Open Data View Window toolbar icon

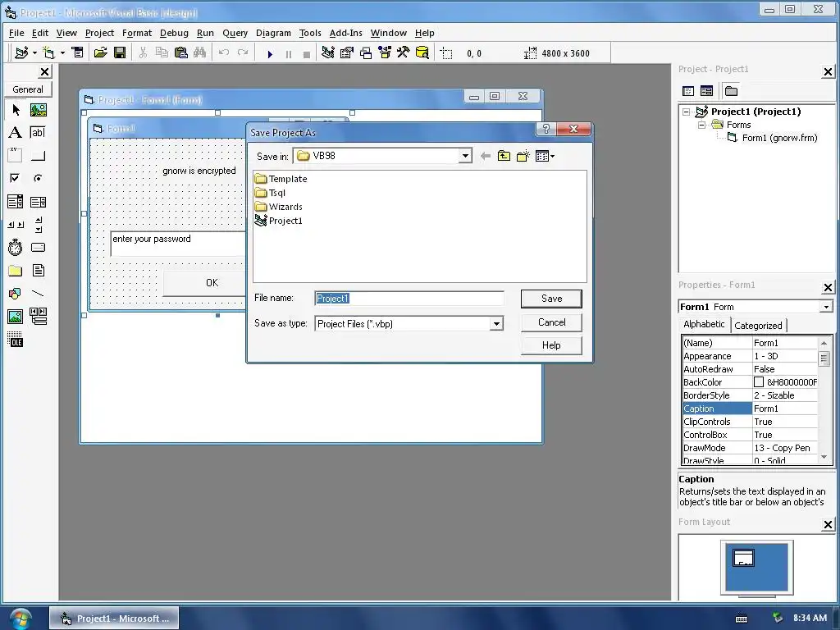point(422,52)
